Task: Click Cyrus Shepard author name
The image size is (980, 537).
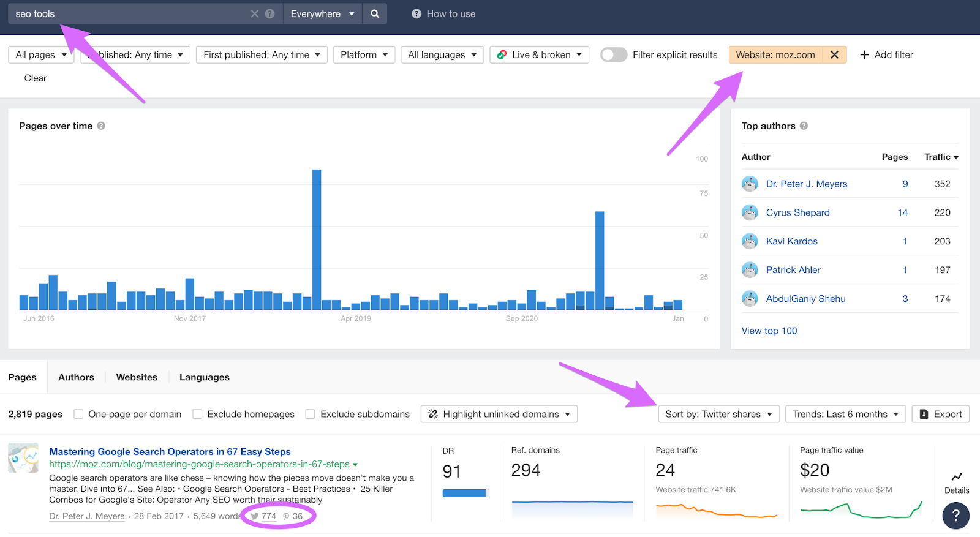Action: [x=797, y=212]
